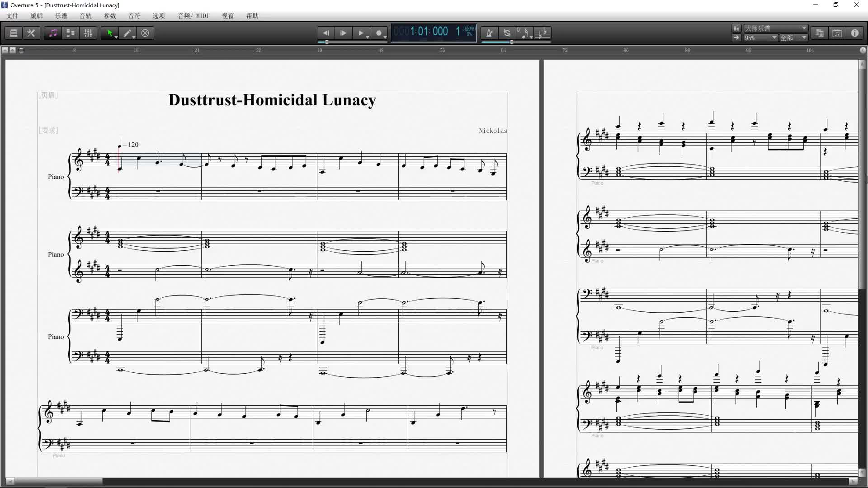Open the quantize note value tool

click(x=524, y=33)
